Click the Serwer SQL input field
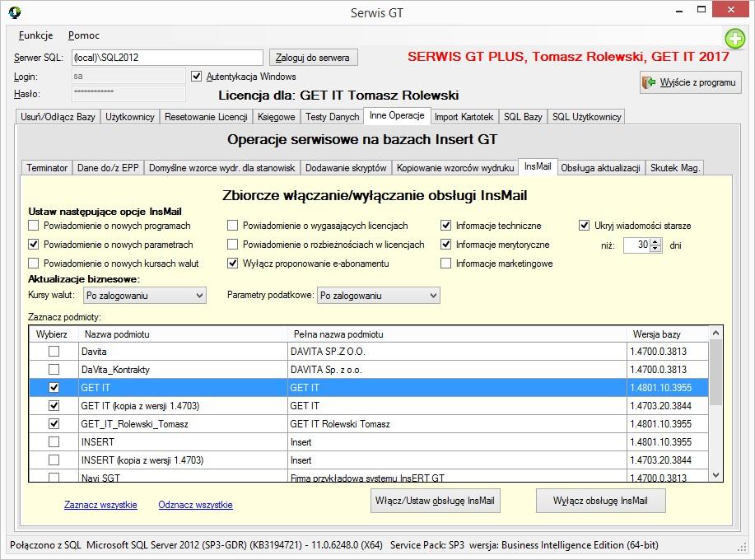The height and width of the screenshot is (560, 755). (168, 58)
